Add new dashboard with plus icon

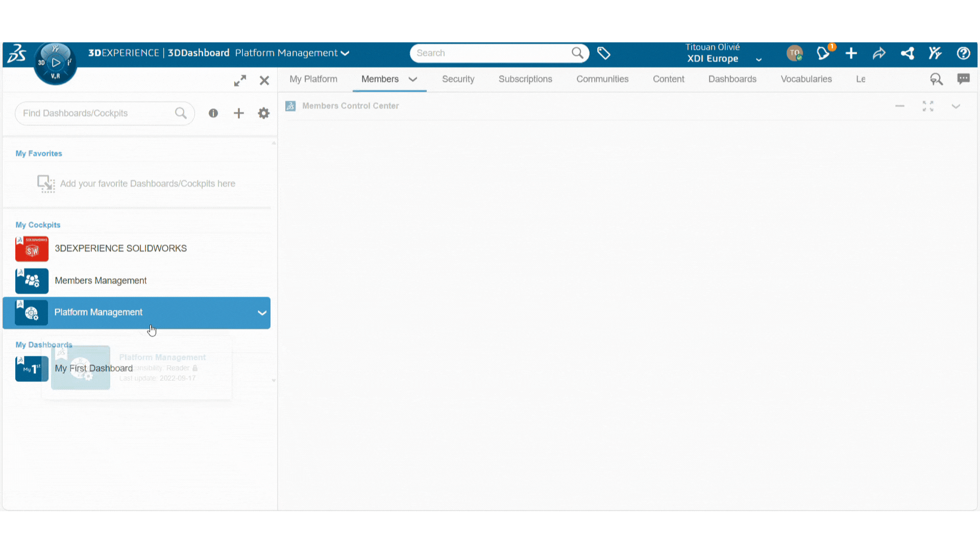click(x=238, y=113)
